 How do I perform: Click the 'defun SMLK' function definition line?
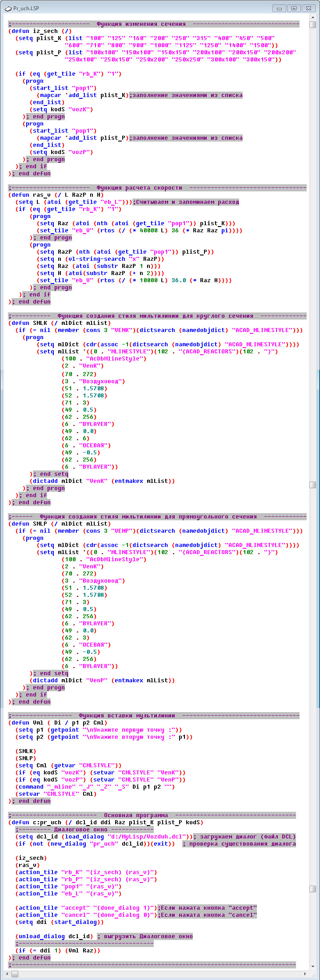click(x=60, y=323)
